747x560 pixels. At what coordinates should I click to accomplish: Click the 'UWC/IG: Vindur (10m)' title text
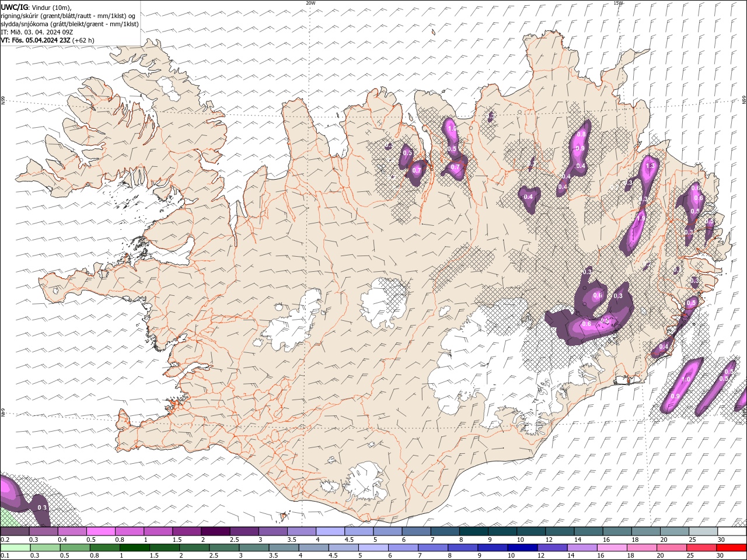(36, 7)
